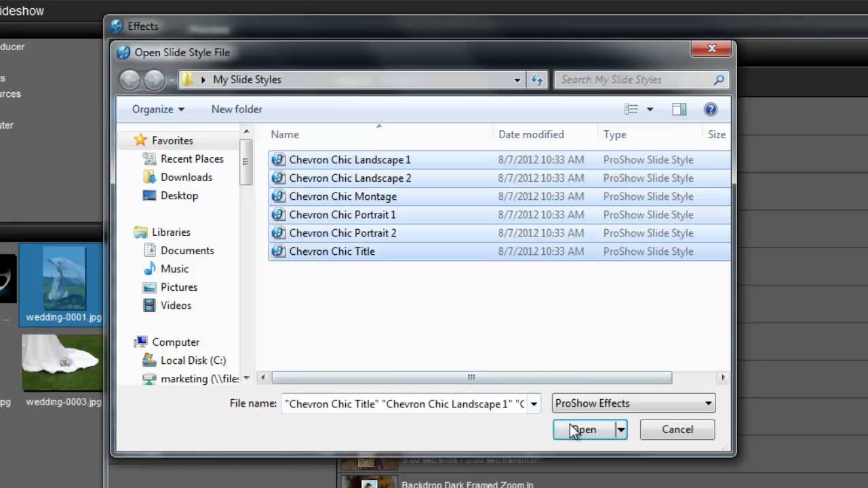Open the marketing network drive
The image size is (868, 488).
[199, 378]
